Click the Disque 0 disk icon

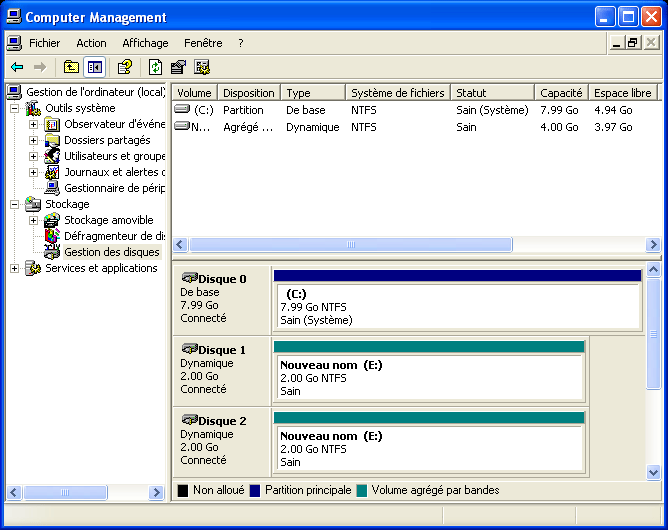pyautogui.click(x=189, y=278)
